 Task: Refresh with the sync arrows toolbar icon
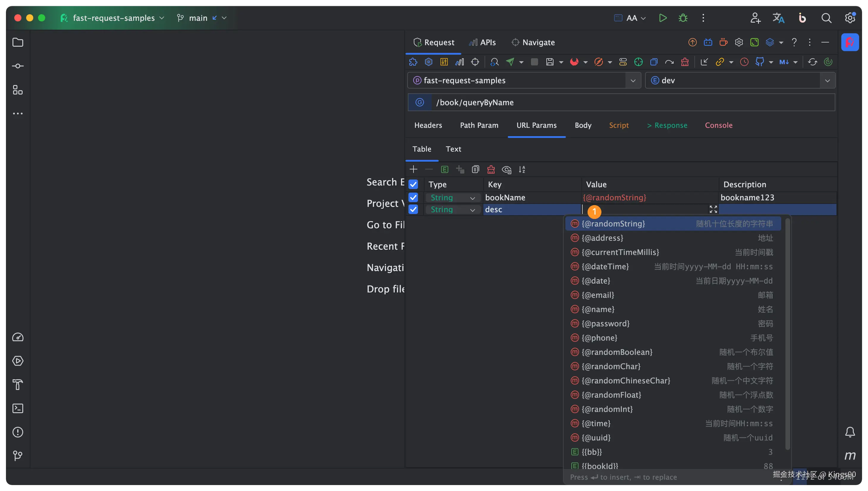[812, 62]
